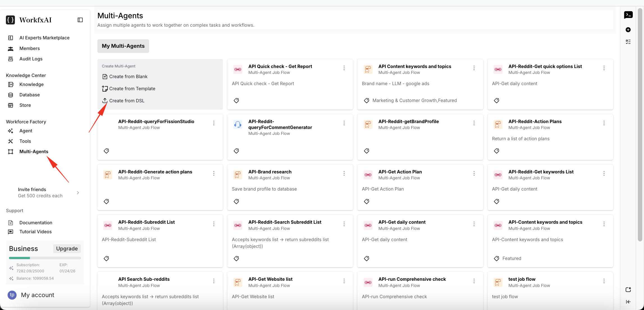Open the checklist icon in right rail
Screen dimensions: 644x310
coord(628,42)
